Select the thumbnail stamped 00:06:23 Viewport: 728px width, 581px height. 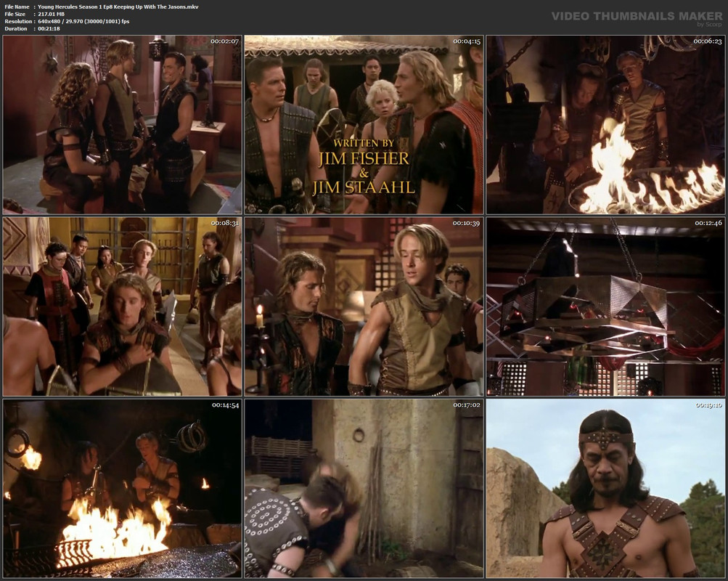tap(605, 124)
